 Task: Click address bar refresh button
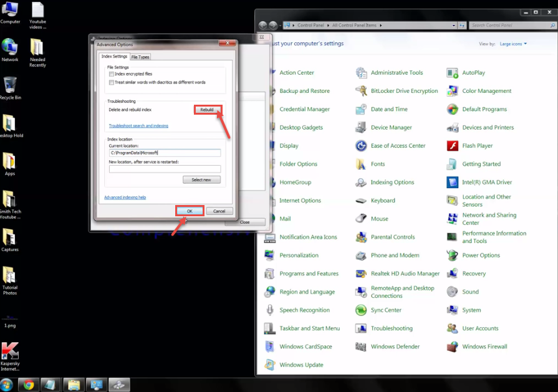(x=462, y=26)
